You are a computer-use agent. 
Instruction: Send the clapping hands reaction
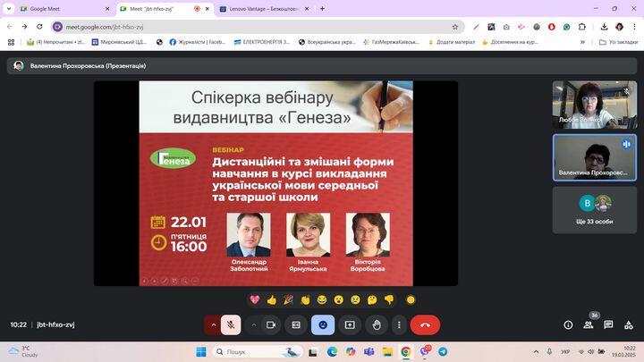click(305, 300)
